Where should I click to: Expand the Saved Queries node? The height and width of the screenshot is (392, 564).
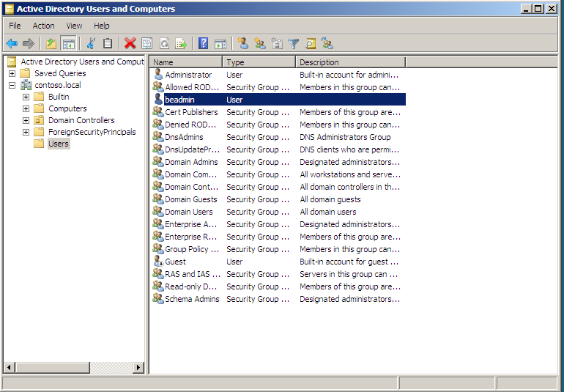[12, 73]
